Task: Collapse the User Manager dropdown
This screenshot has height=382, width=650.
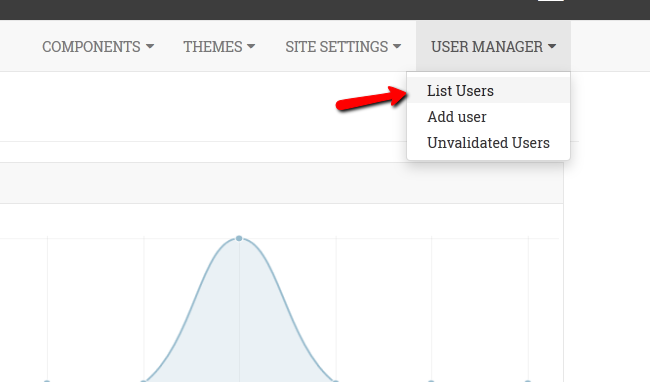Action: [493, 46]
